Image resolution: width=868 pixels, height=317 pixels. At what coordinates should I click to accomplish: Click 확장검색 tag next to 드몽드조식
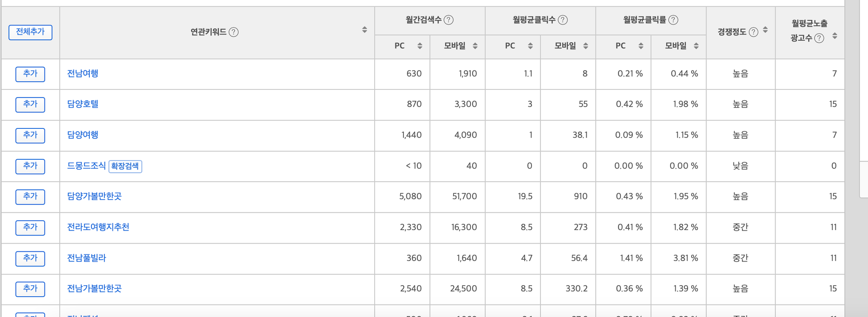click(125, 166)
